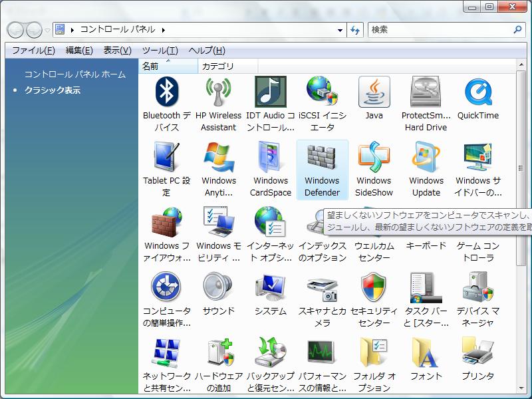The width and height of the screenshot is (532, 399).
Task: Click the search magnifier icon
Action: (518, 29)
